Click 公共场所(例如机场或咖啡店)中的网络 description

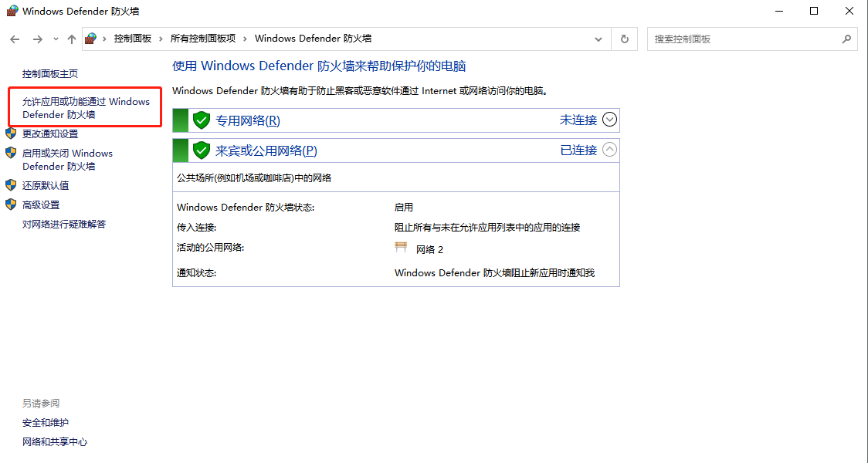tap(254, 177)
